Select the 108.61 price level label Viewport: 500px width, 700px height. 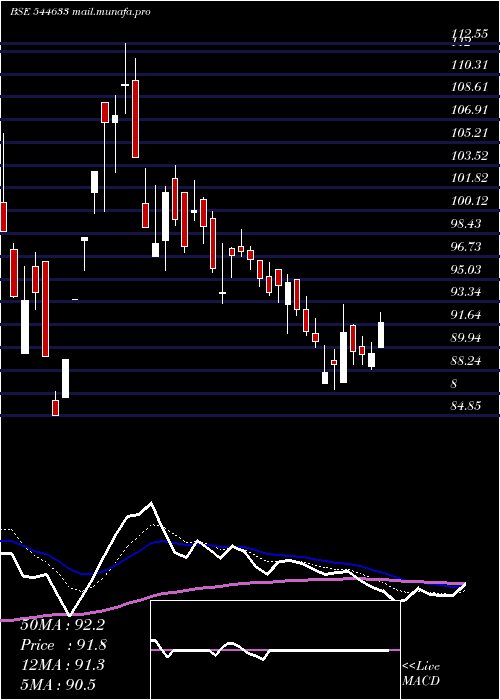[469, 87]
